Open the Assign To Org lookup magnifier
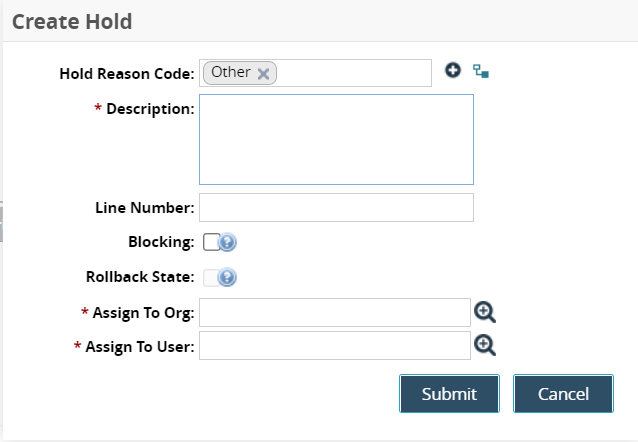 (485, 312)
